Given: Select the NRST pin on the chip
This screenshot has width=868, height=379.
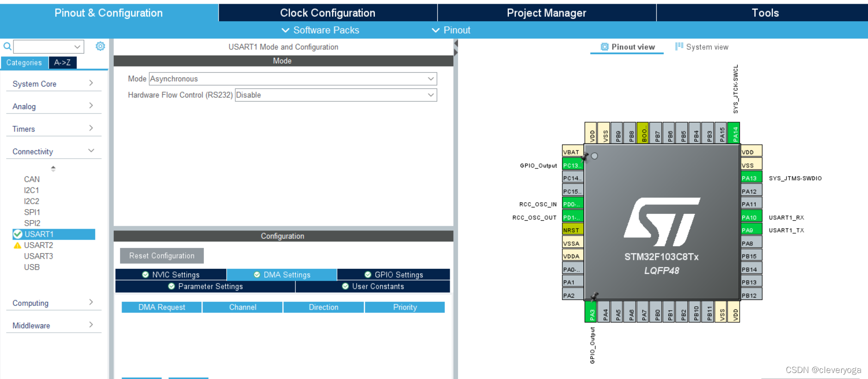Looking at the screenshot, I should pyautogui.click(x=573, y=230).
